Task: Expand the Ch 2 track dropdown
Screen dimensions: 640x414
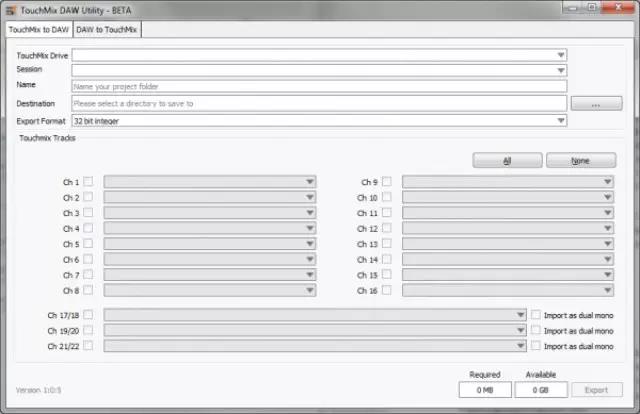Action: pyautogui.click(x=210, y=197)
